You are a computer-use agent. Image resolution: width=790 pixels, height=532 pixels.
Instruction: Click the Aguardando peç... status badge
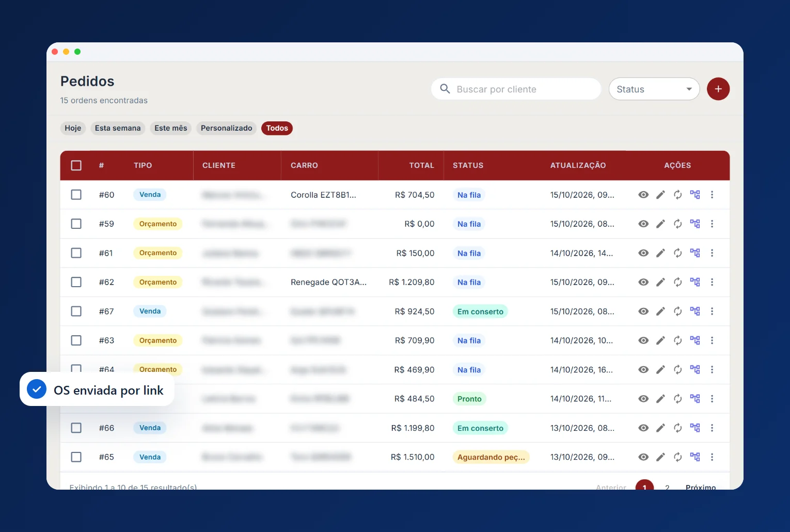(491, 457)
